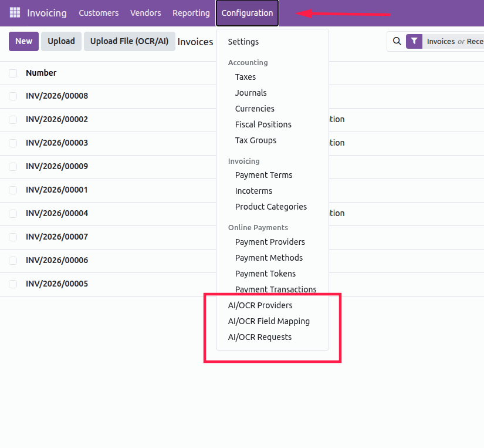Go to the Invoicing app title
Image resolution: width=484 pixels, height=448 pixels.
pos(47,13)
